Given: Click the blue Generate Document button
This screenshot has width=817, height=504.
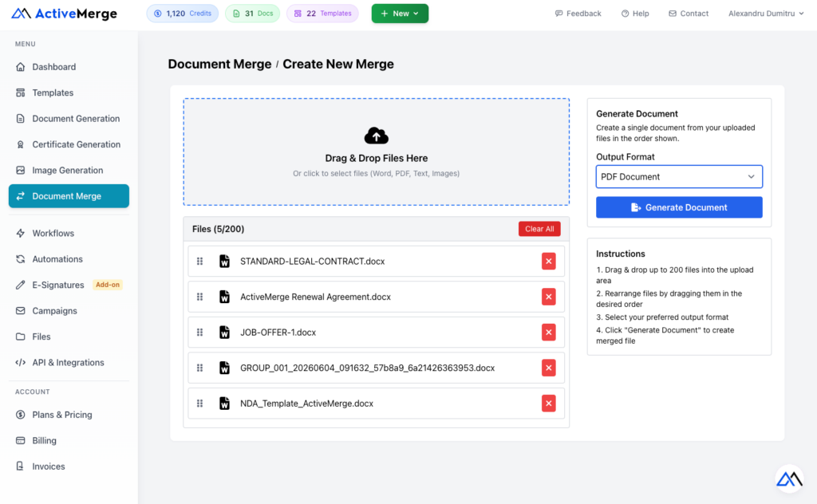Looking at the screenshot, I should coord(679,207).
